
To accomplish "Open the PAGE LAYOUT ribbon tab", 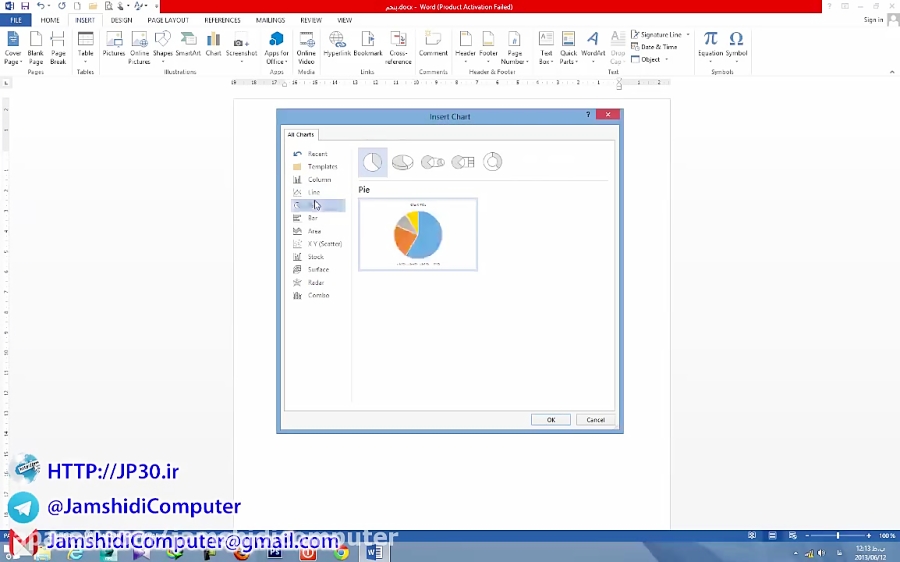I will coord(167,20).
